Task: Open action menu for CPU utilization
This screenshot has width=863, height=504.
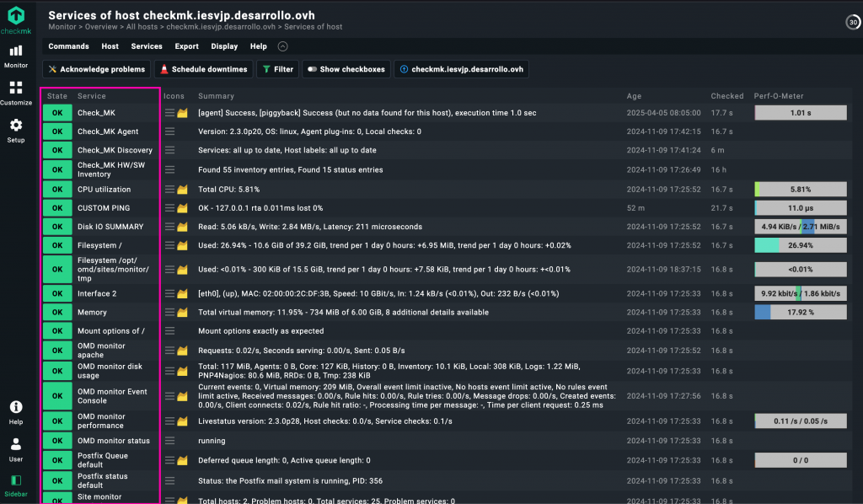Action: 169,190
